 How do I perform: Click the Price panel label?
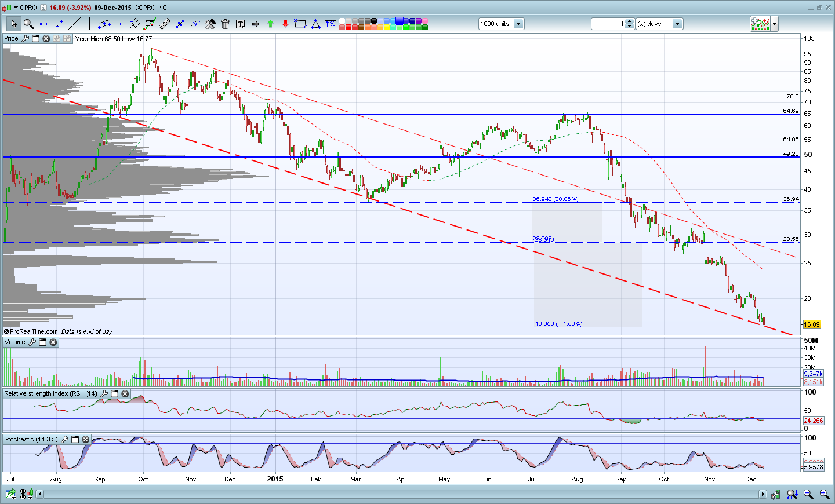[x=11, y=38]
